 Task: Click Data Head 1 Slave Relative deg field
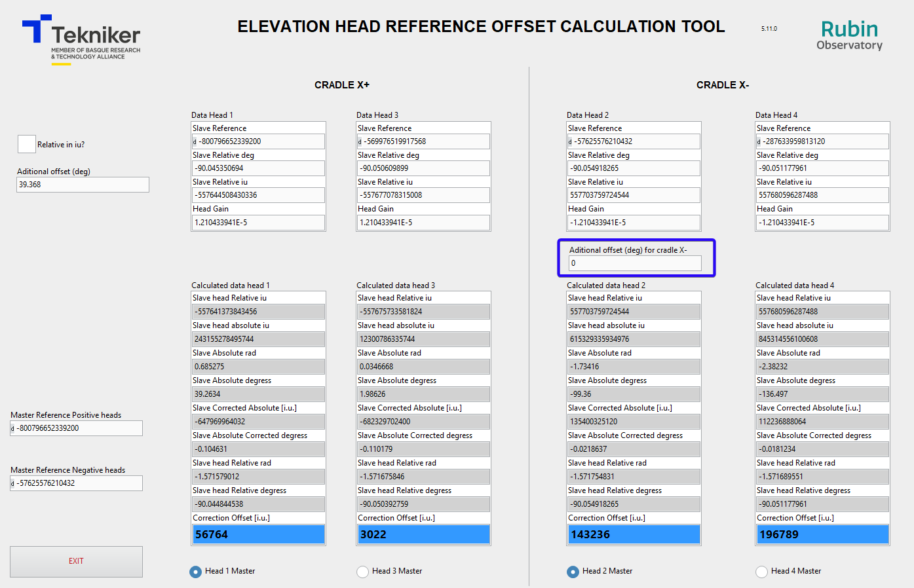point(258,168)
